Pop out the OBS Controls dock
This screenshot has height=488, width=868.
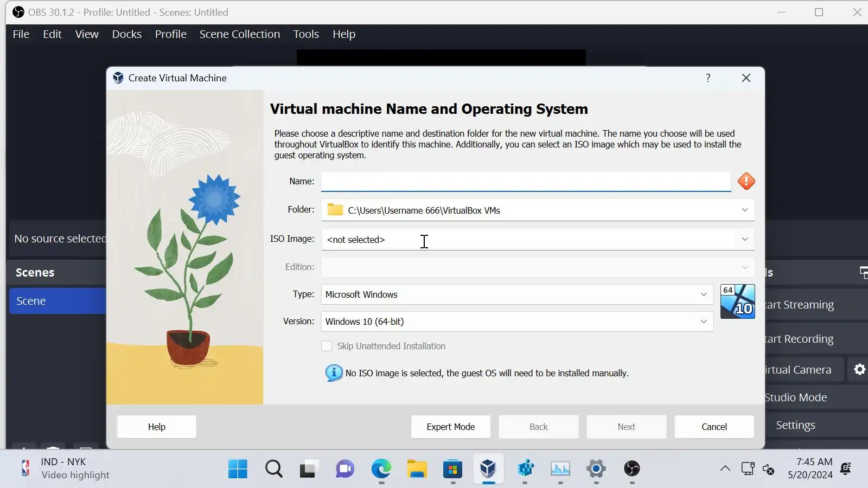pyautogui.click(x=864, y=272)
